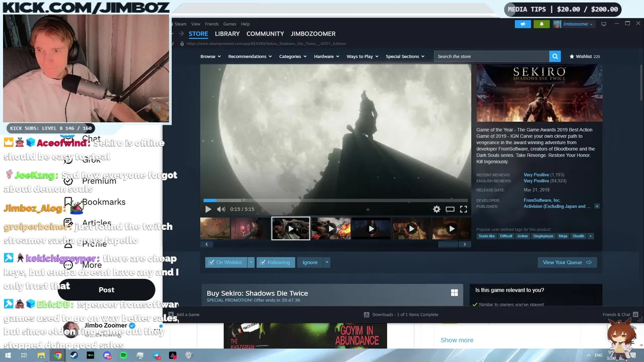Expand additional publishers plus button

597,206
